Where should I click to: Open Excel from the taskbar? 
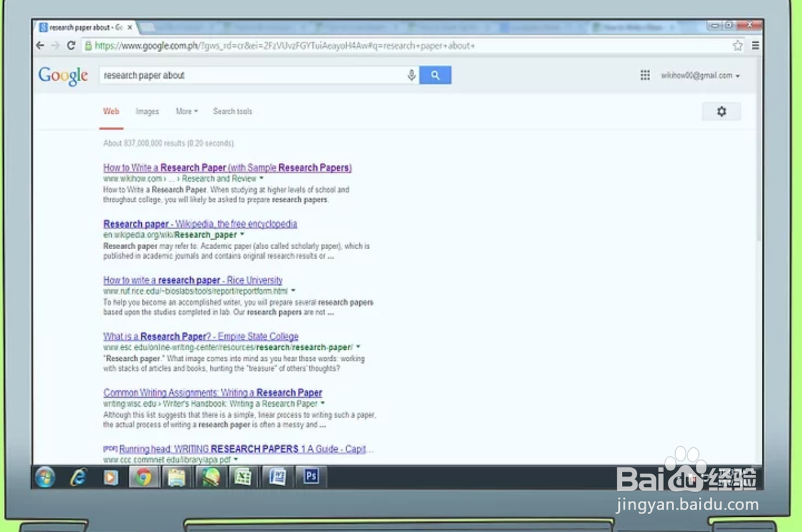pos(243,477)
